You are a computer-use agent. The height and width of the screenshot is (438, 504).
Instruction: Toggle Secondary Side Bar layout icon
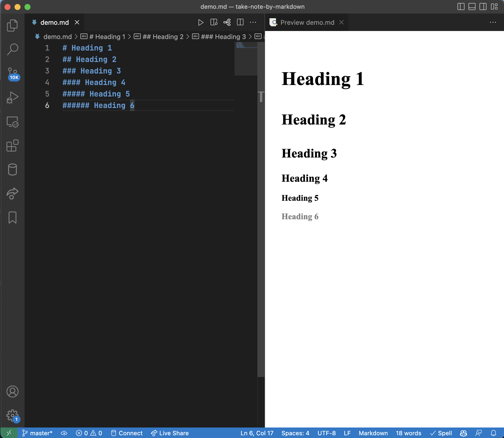483,7
